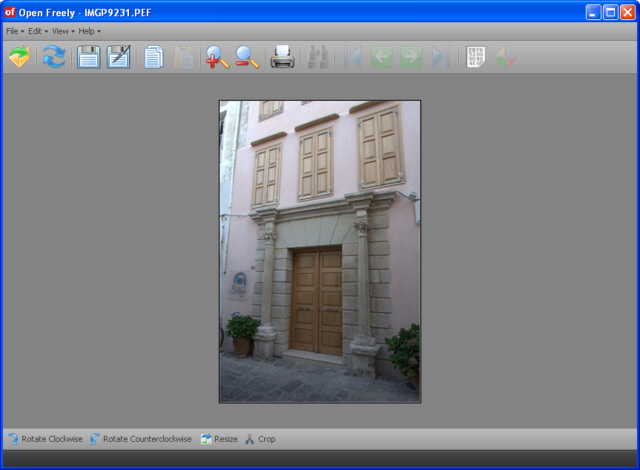Click the Paste clipboard icon
The image size is (640, 470).
[184, 57]
